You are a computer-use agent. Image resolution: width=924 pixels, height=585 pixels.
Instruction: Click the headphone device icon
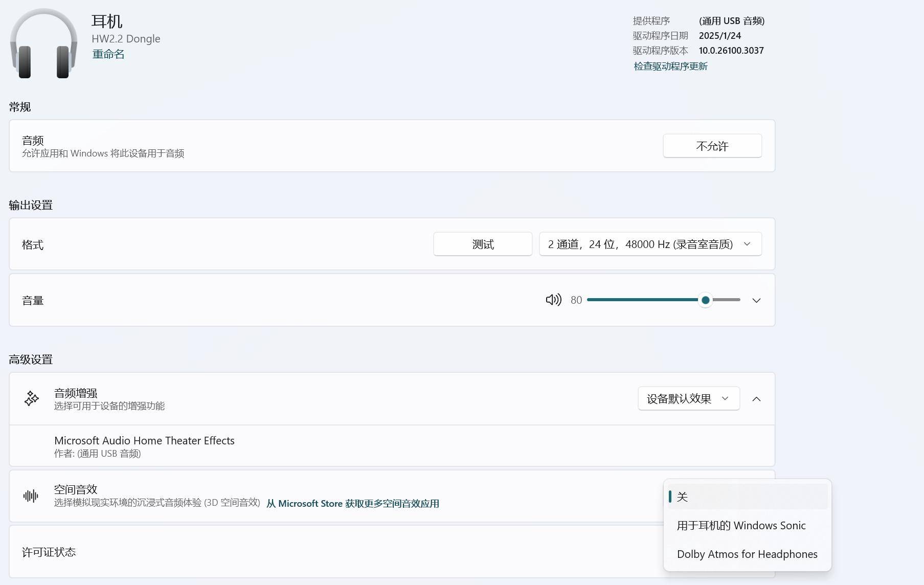tap(43, 44)
